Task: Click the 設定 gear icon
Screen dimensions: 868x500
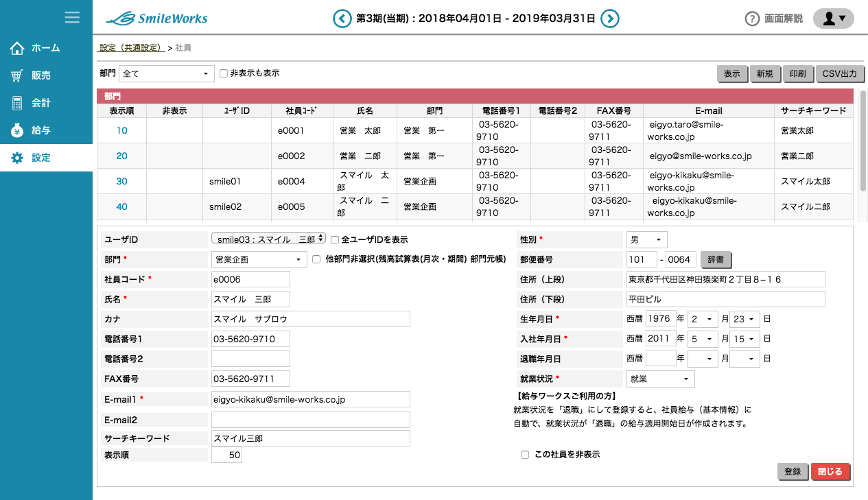Action: coord(17,158)
